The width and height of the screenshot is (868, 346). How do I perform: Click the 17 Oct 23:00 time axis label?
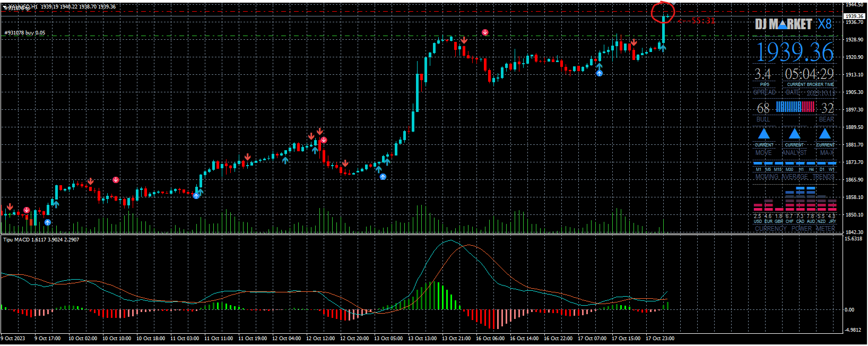click(660, 339)
